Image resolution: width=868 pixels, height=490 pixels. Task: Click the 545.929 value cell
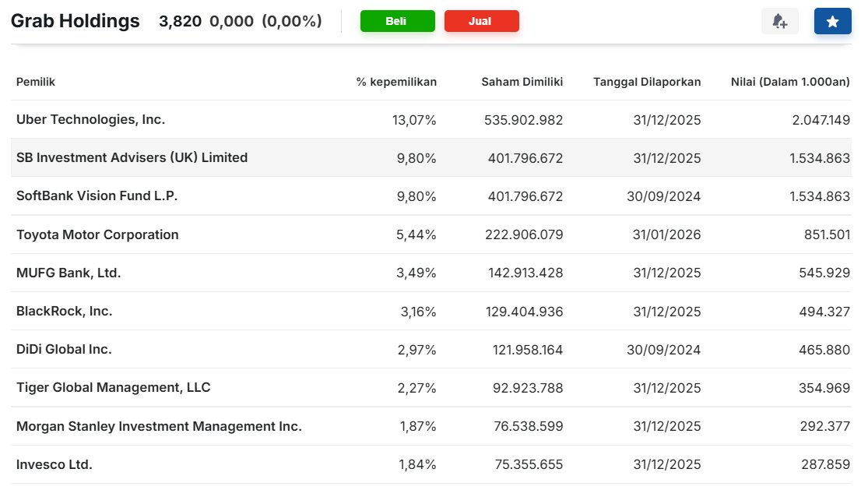(824, 273)
